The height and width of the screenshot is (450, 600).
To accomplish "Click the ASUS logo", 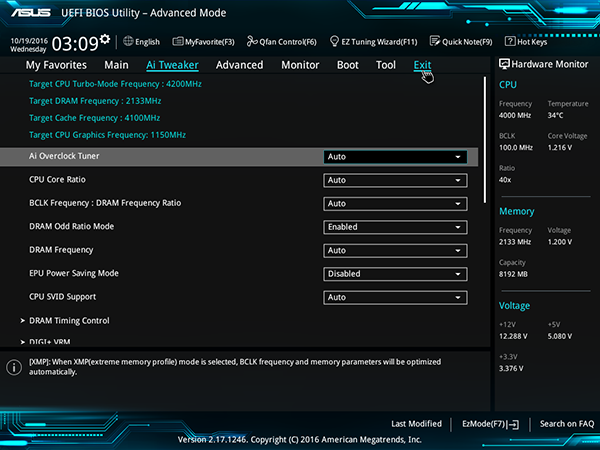I will point(31,13).
